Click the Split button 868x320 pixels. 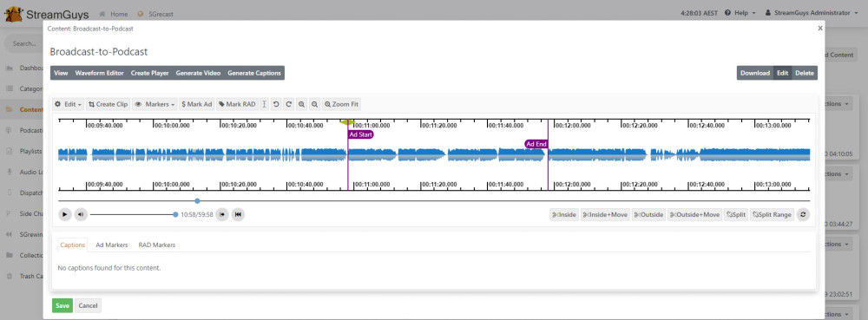point(736,214)
